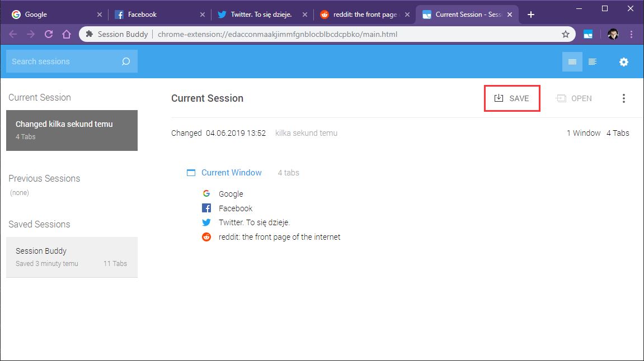Open the Google entry in the session
Image resolution: width=644 pixels, height=361 pixels.
click(231, 194)
